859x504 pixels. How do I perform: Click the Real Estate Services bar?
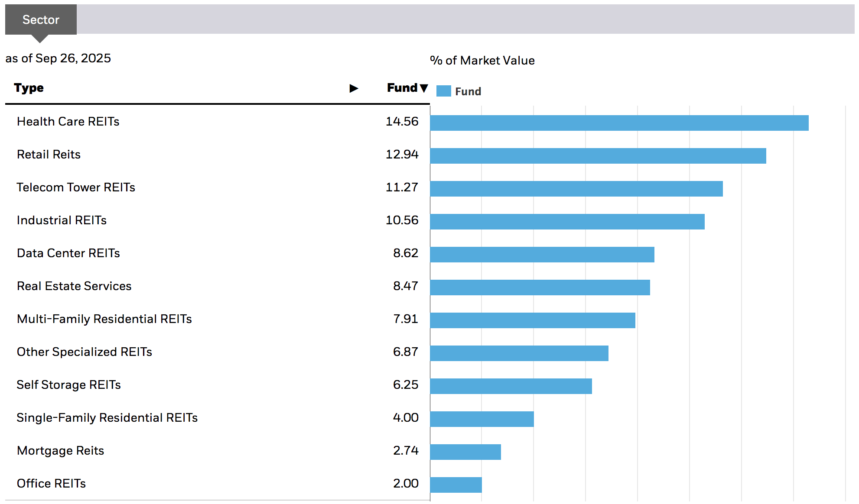540,288
